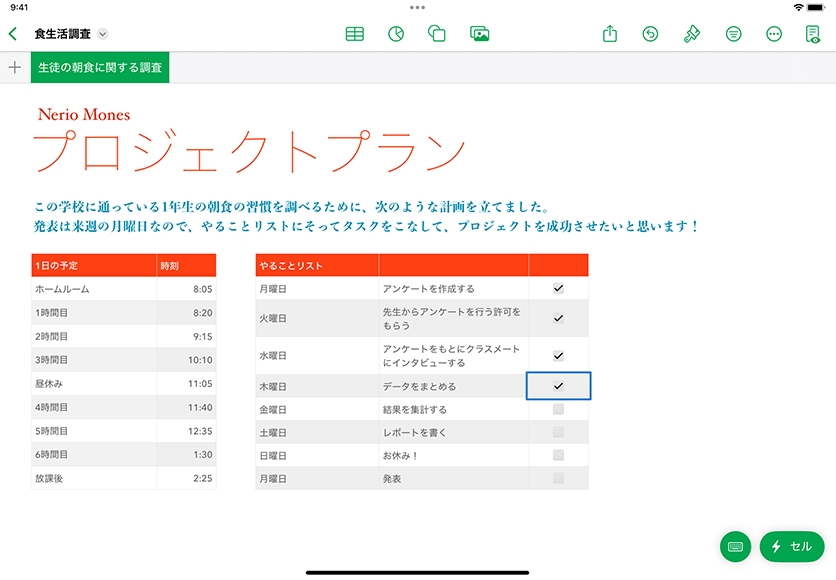This screenshot has width=836, height=580.
Task: Open the More (ellipsis) menu
Action: pos(773,34)
